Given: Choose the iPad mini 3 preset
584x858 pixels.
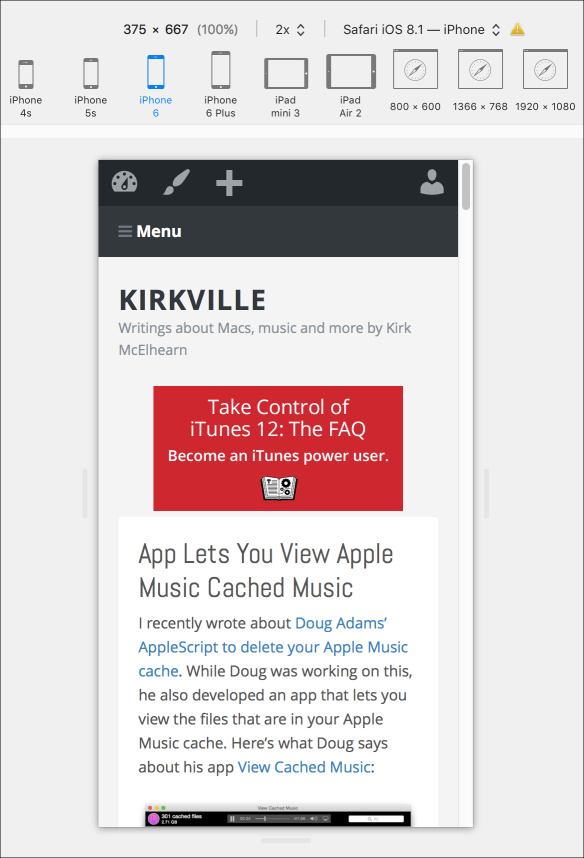Looking at the screenshot, I should [x=286, y=88].
